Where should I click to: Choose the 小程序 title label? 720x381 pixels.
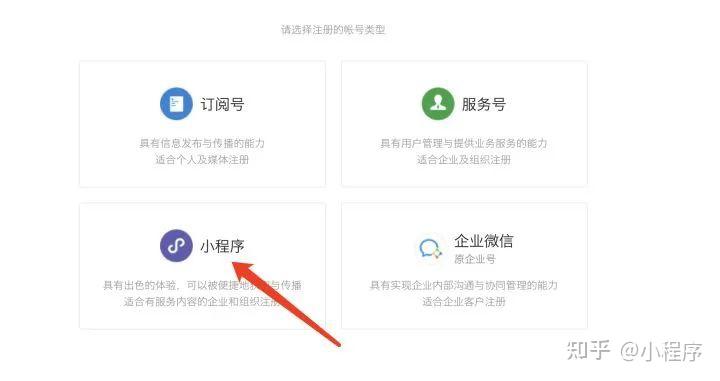pyautogui.click(x=222, y=246)
